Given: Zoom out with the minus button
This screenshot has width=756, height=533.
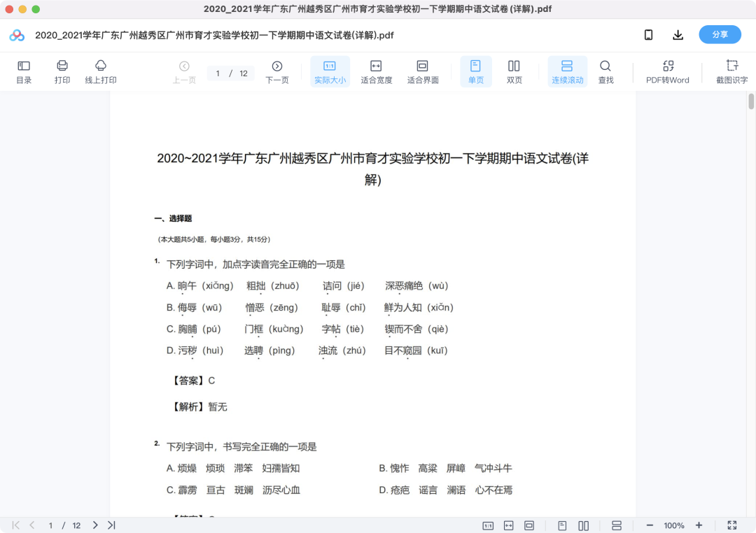Looking at the screenshot, I should tap(650, 525).
